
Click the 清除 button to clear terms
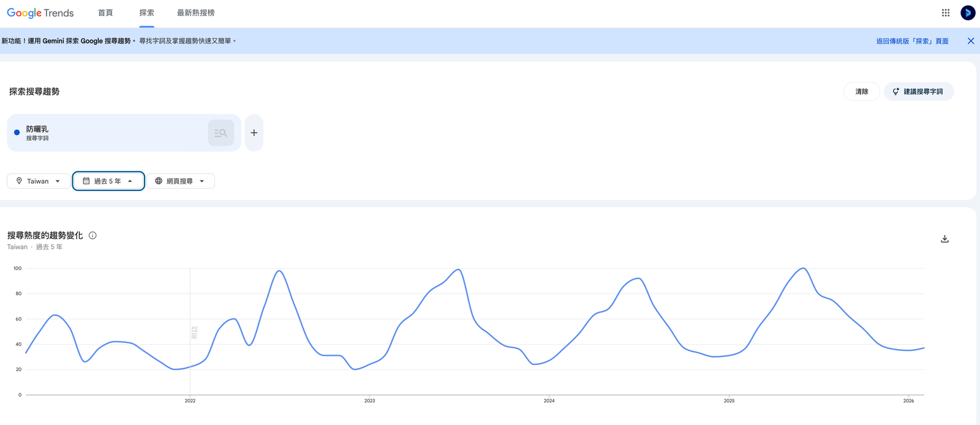point(861,91)
